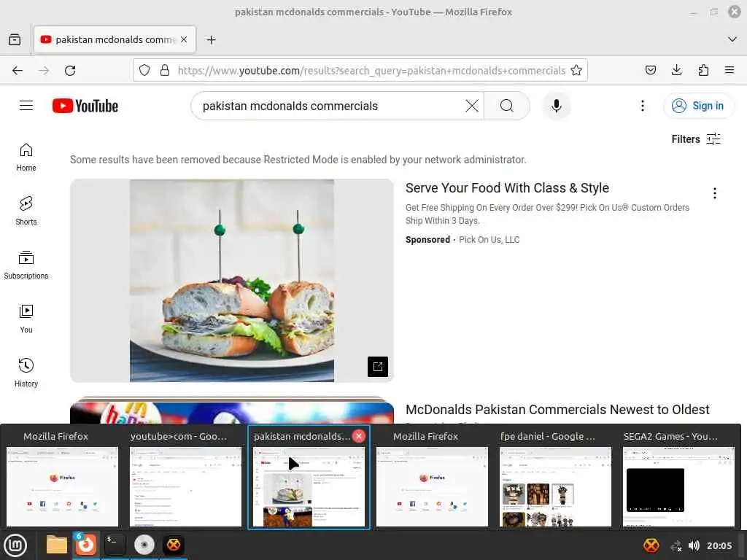Go to Home in sidebar
This screenshot has height=560, width=747.
(x=26, y=157)
